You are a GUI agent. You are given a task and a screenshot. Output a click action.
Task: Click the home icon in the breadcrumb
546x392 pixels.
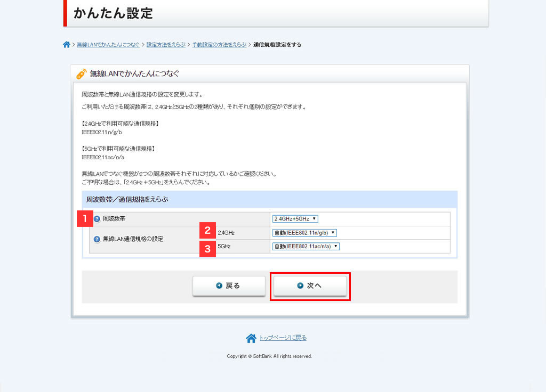coord(66,45)
